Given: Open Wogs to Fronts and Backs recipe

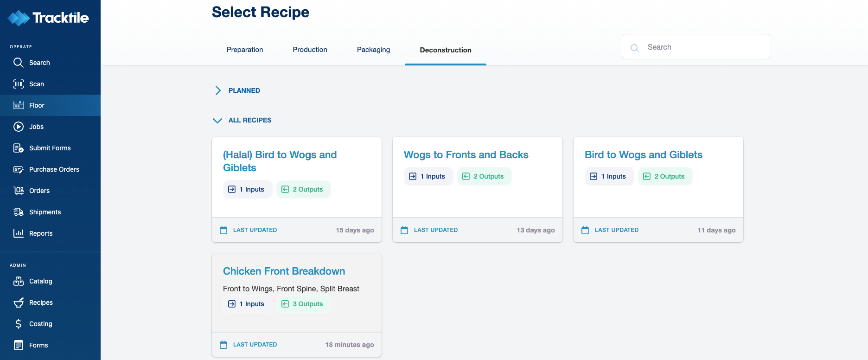Looking at the screenshot, I should (466, 154).
